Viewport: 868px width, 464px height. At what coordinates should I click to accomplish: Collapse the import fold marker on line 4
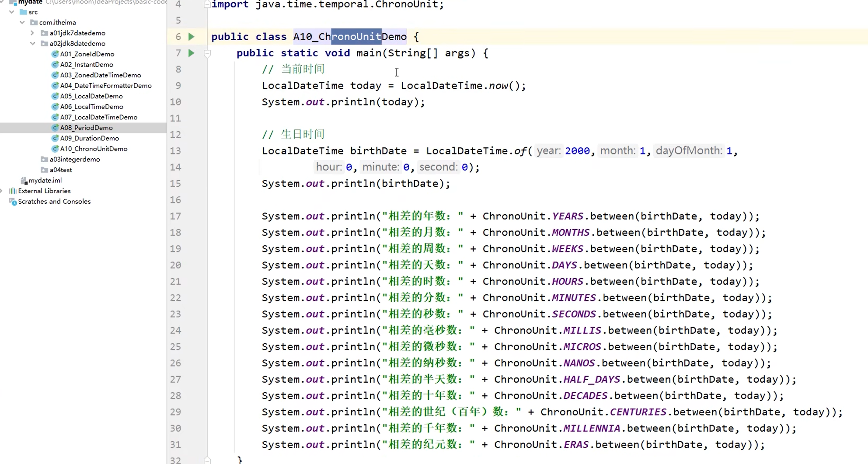[x=206, y=3]
